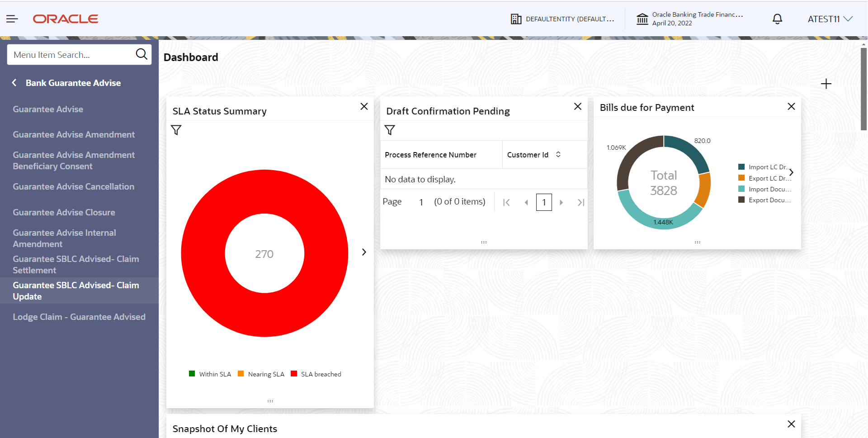
Task: Click Import LC legend color swatch
Action: [x=741, y=167]
